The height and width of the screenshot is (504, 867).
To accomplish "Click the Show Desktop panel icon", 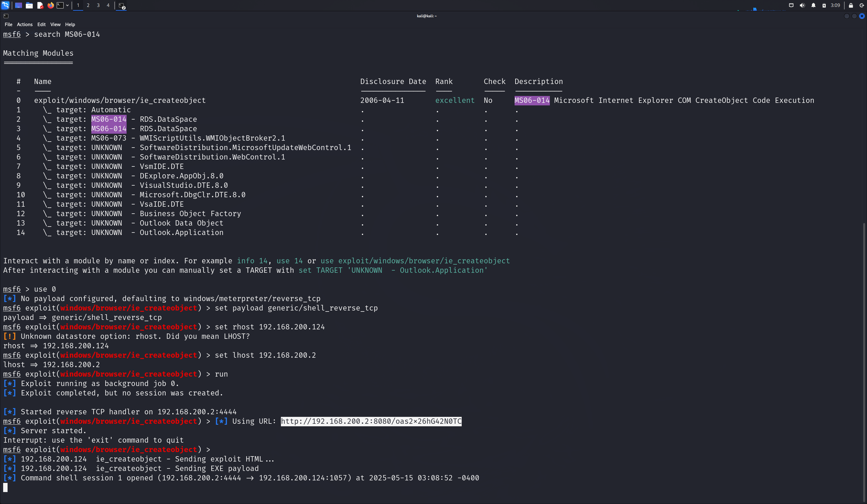I will [19, 5].
